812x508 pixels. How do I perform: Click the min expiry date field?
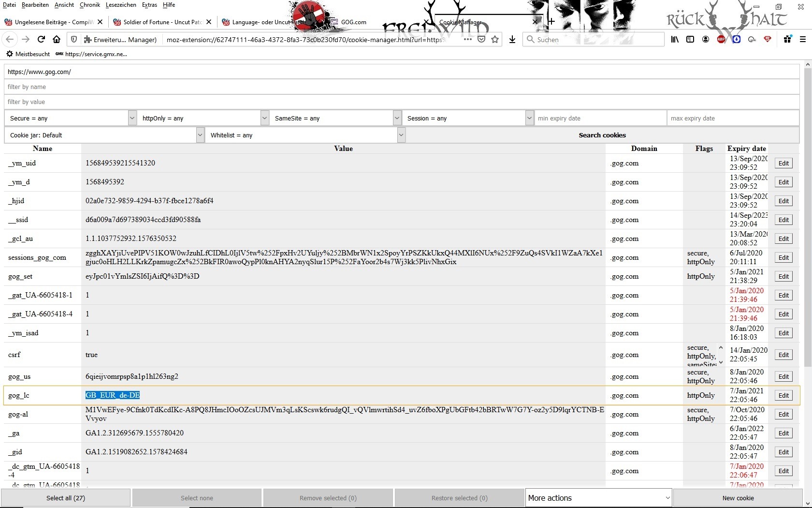click(600, 118)
